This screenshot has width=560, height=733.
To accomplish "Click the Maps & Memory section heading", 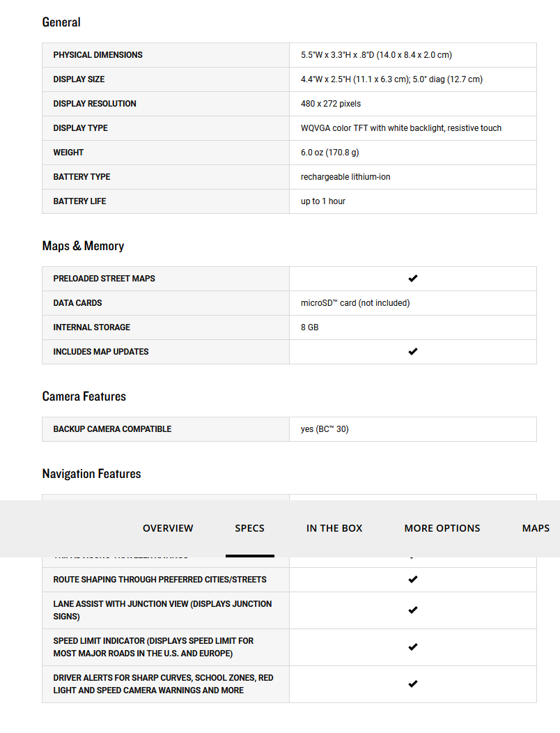I will [83, 246].
